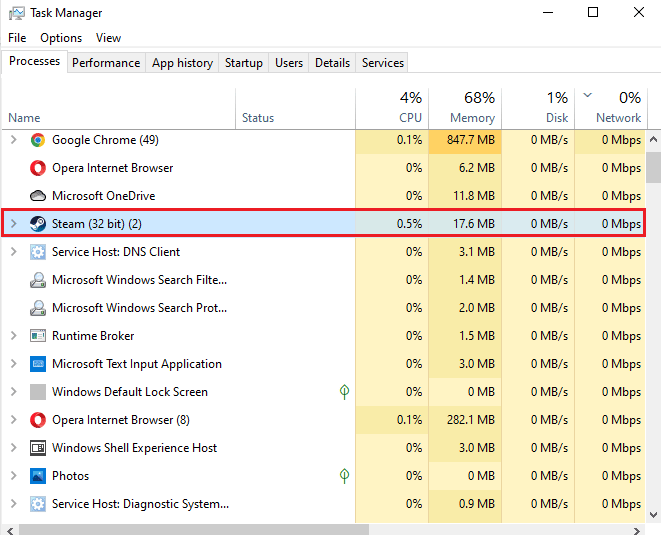Open the View menu
This screenshot has height=535, width=661.
point(108,38)
